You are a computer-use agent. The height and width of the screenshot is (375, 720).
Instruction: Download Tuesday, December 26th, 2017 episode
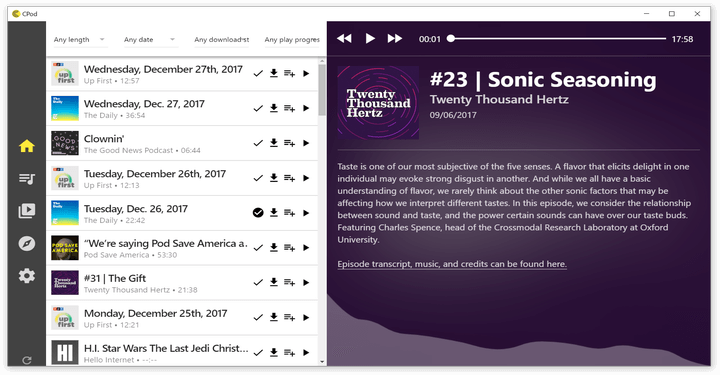274,178
